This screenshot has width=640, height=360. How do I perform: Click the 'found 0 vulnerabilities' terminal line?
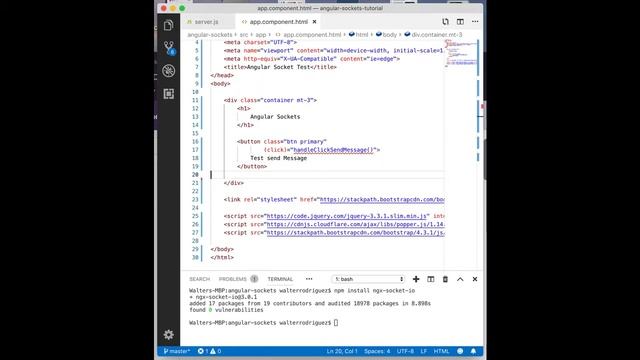226,310
